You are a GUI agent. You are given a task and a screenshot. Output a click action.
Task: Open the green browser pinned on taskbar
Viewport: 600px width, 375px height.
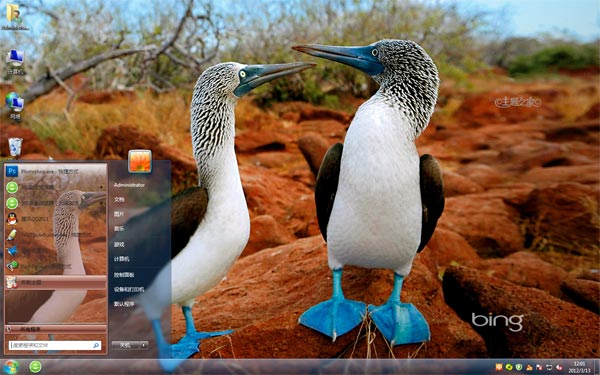coord(35,367)
